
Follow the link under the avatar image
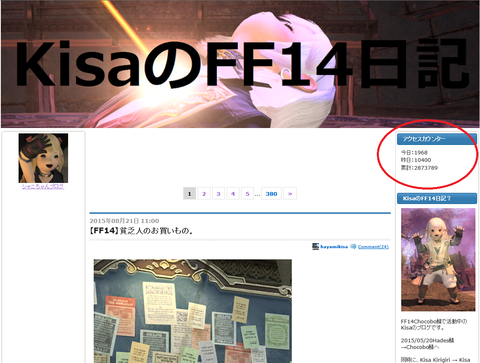43,187
